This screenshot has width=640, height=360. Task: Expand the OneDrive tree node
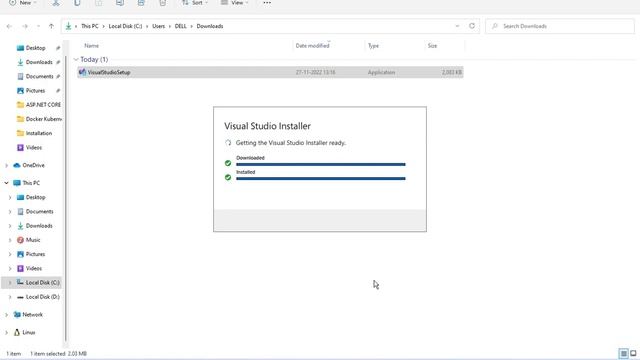tap(7, 165)
